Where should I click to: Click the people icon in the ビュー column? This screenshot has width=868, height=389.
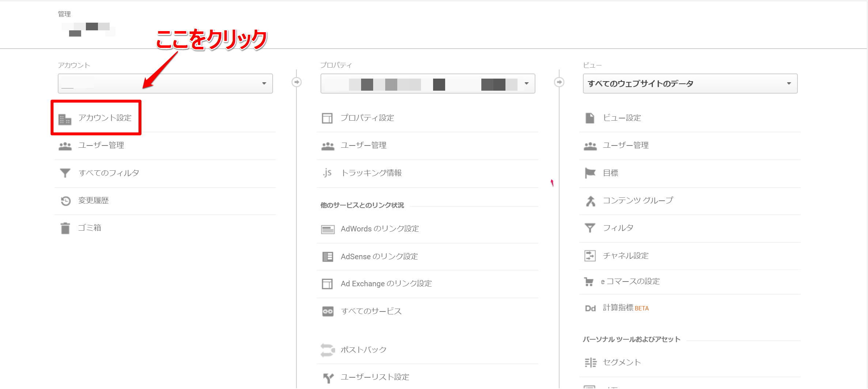click(x=590, y=146)
